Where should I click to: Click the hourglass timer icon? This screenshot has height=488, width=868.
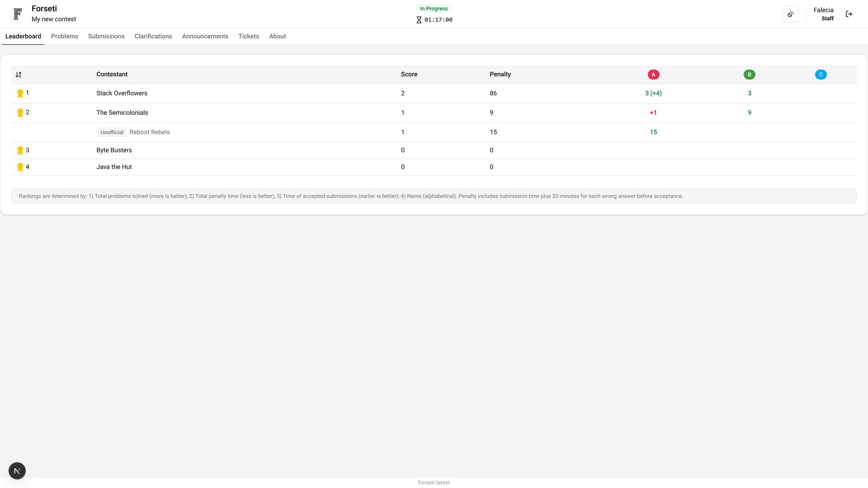pyautogui.click(x=419, y=20)
